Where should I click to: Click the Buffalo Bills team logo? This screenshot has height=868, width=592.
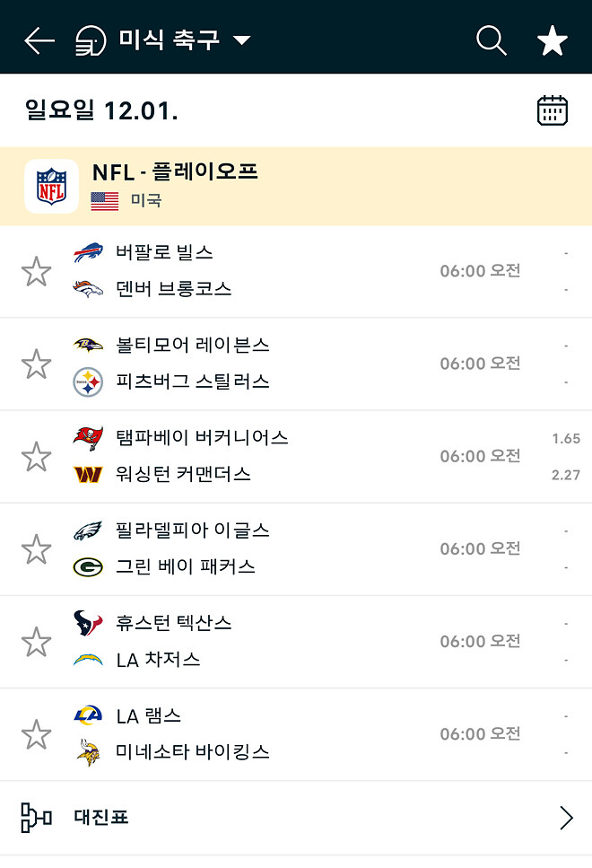89,253
